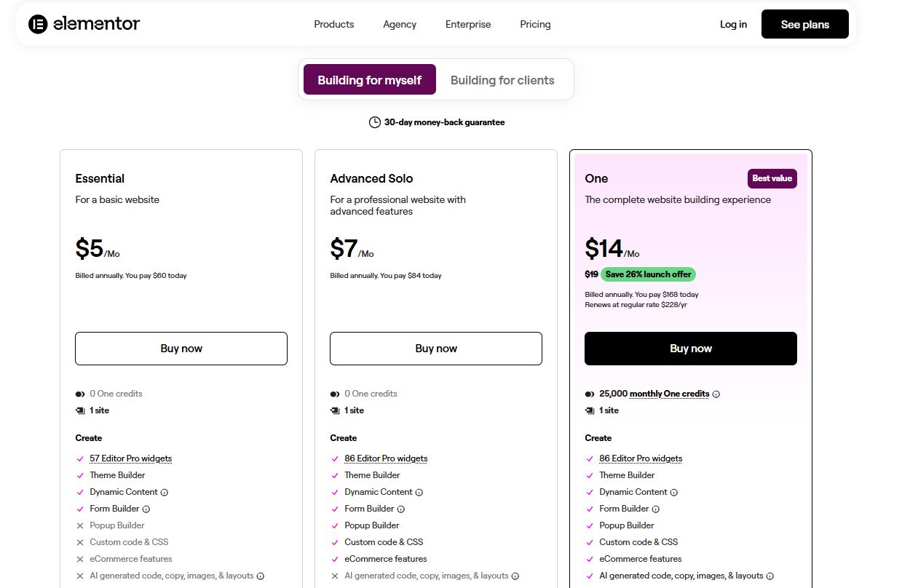Open the Agency menu
This screenshot has width=902, height=588.
tap(399, 24)
